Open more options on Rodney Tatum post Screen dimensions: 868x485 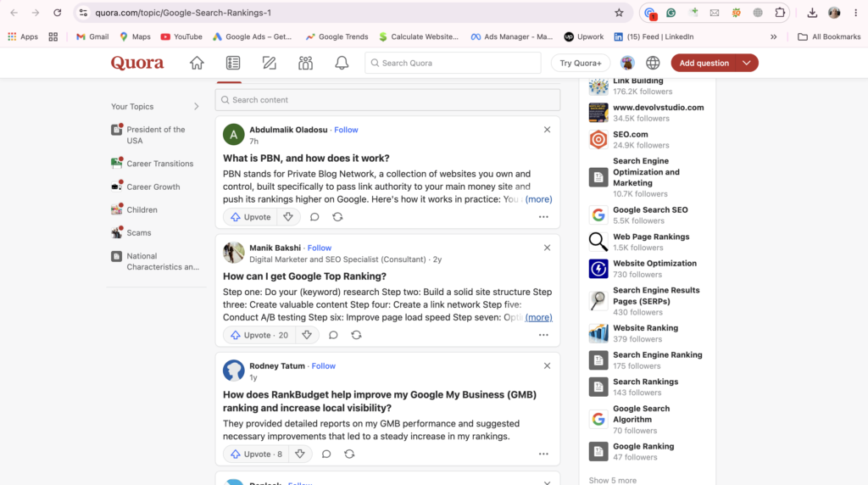pos(543,454)
